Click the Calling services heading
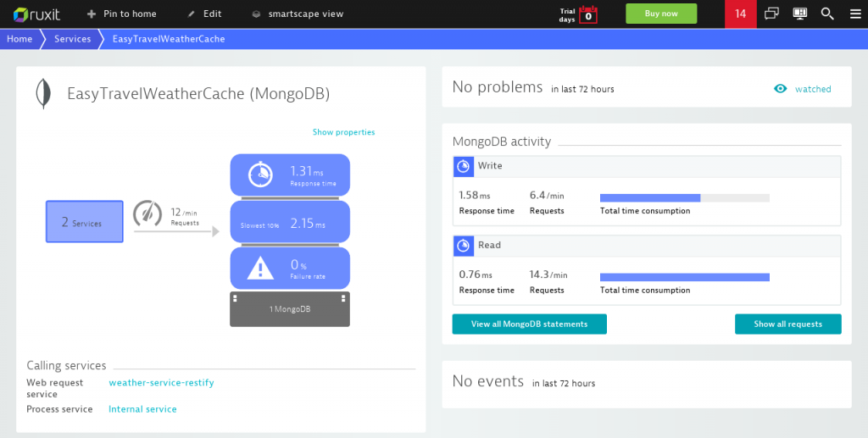The height and width of the screenshot is (438, 868). (x=66, y=365)
